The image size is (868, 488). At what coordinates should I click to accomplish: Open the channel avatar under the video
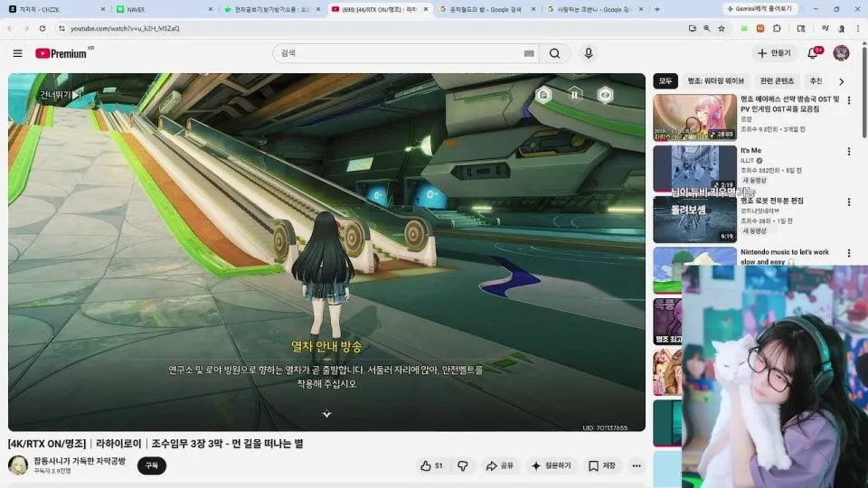click(x=18, y=466)
